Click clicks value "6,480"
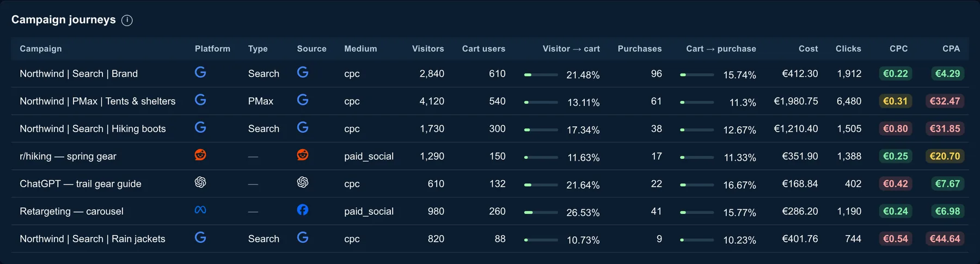The height and width of the screenshot is (264, 980). click(x=849, y=101)
